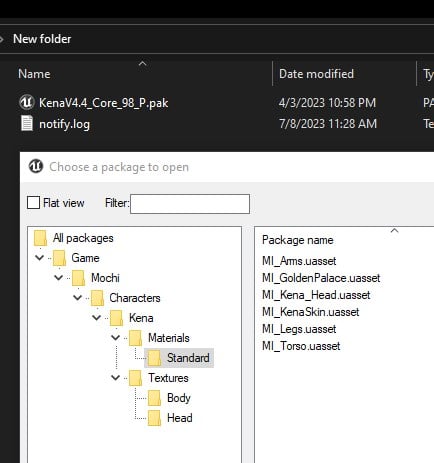Sort files by Date modified column
Screen dimensions: 434x463
tap(316, 74)
